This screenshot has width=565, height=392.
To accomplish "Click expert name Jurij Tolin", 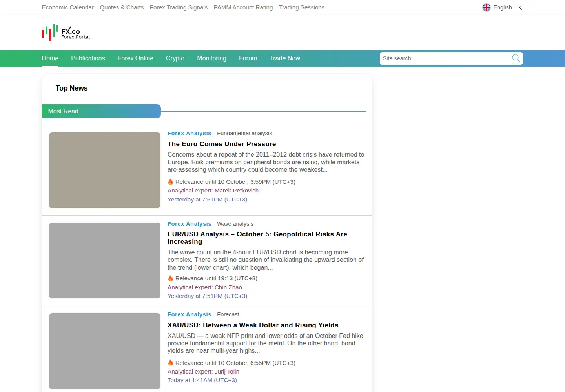I will [x=227, y=372].
